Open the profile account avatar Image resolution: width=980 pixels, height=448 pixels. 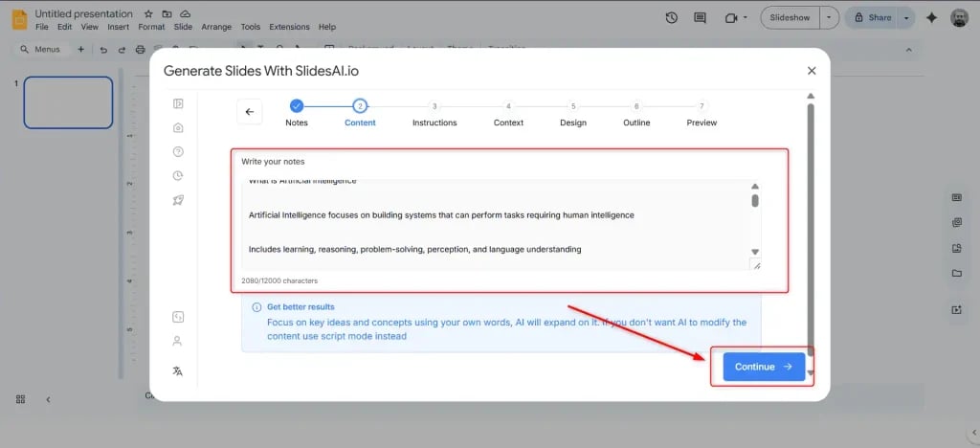tap(959, 18)
